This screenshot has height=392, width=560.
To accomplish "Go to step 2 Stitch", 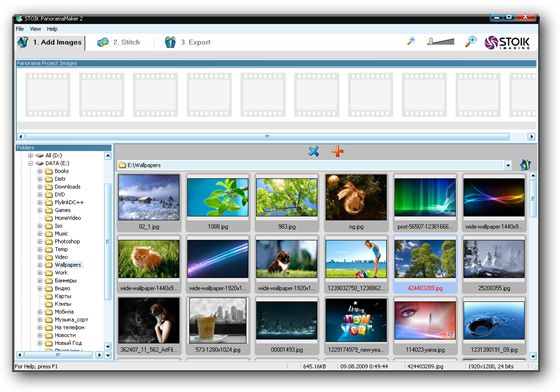I will click(119, 42).
